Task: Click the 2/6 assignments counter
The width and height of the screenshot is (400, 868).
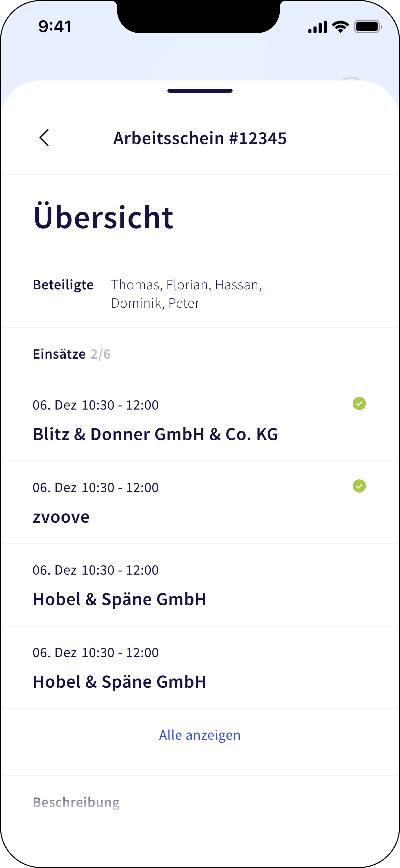Action: click(100, 354)
